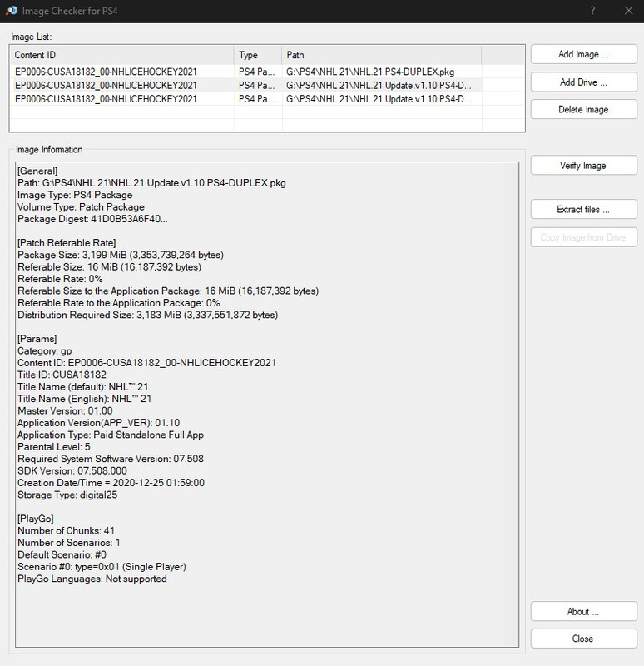
Task: Click the Content ID line in Params section
Action: click(146, 363)
